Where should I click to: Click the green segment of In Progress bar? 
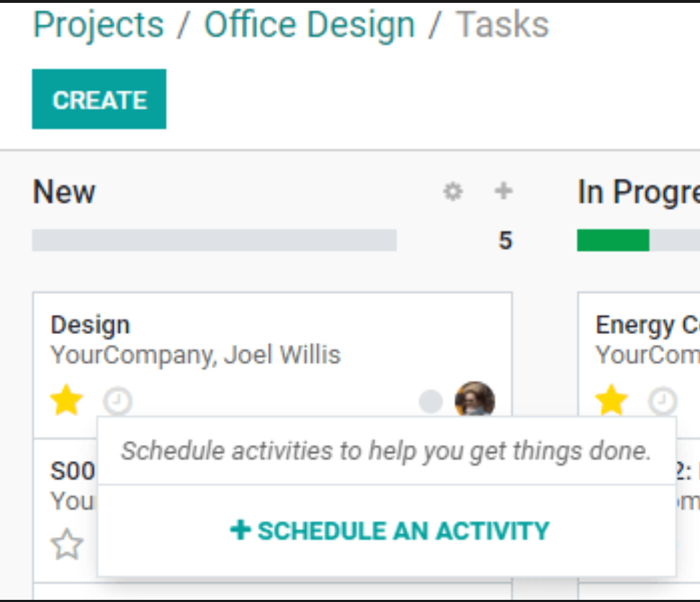click(613, 241)
